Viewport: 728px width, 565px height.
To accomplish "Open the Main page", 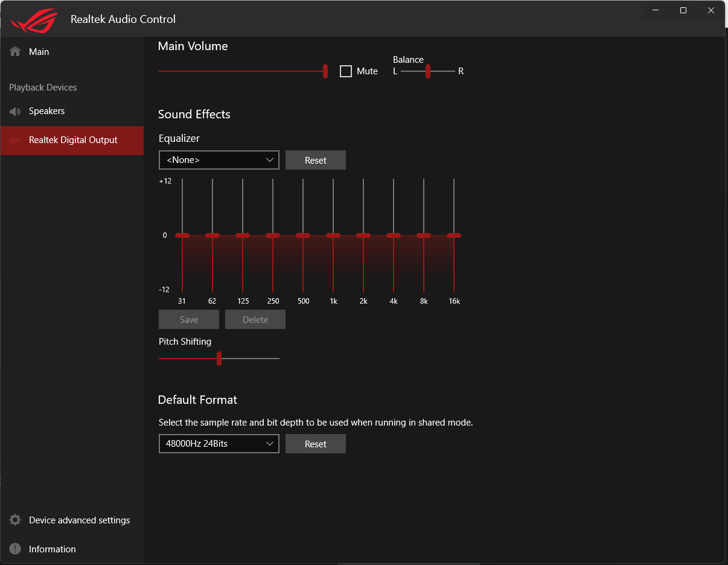I will pyautogui.click(x=72, y=52).
